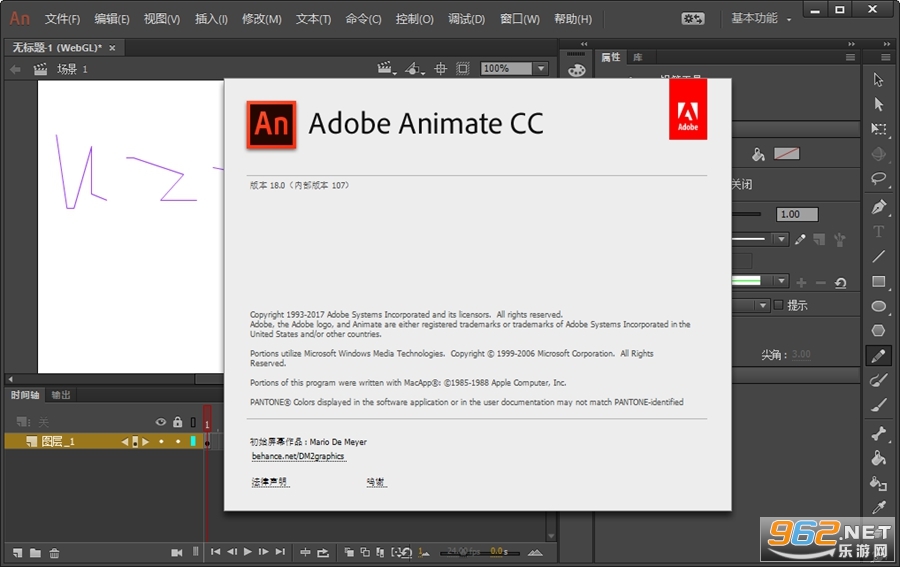Screen dimensions: 900x567
Task: Click the Center Stage icon
Action: [x=440, y=69]
